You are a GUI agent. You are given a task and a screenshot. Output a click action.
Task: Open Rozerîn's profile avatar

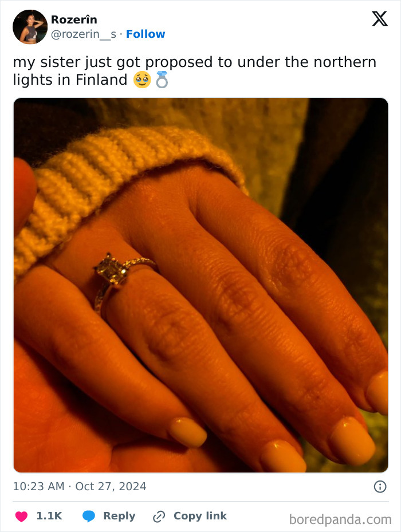(30, 27)
